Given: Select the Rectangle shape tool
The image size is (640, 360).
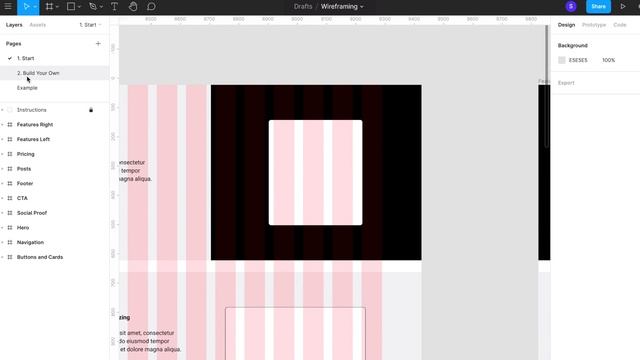Looking at the screenshot, I should (x=71, y=7).
